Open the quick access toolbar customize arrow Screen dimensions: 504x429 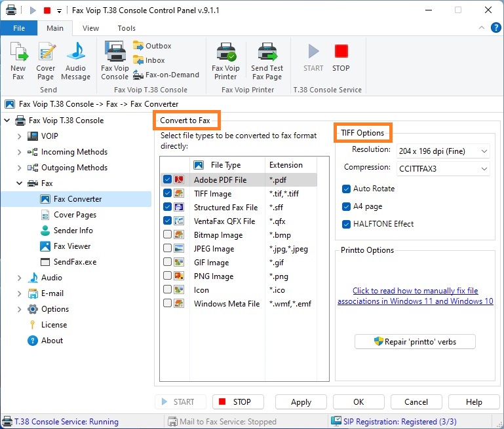pos(59,10)
